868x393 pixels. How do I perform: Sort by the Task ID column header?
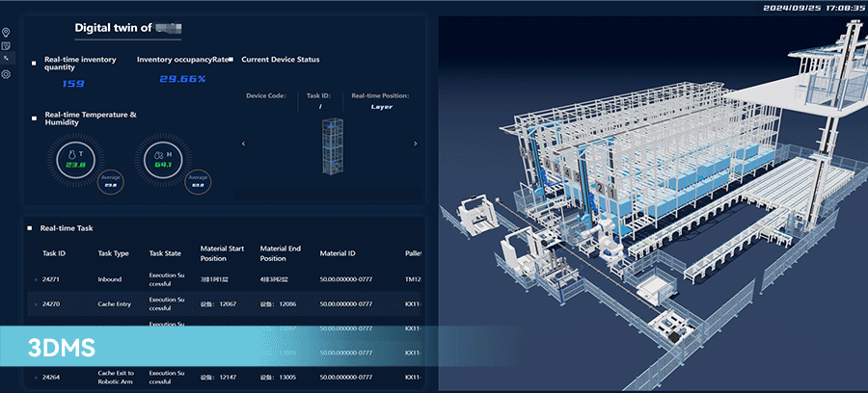pos(54,253)
